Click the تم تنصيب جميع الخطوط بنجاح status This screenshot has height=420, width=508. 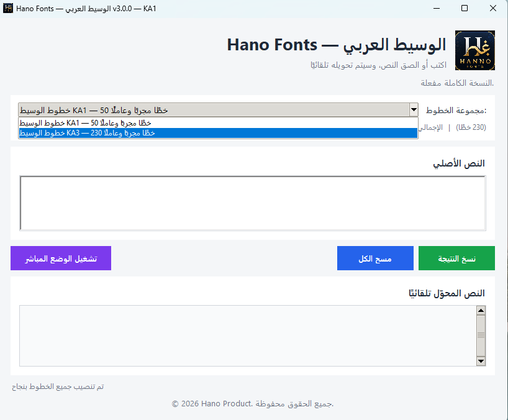point(58,386)
